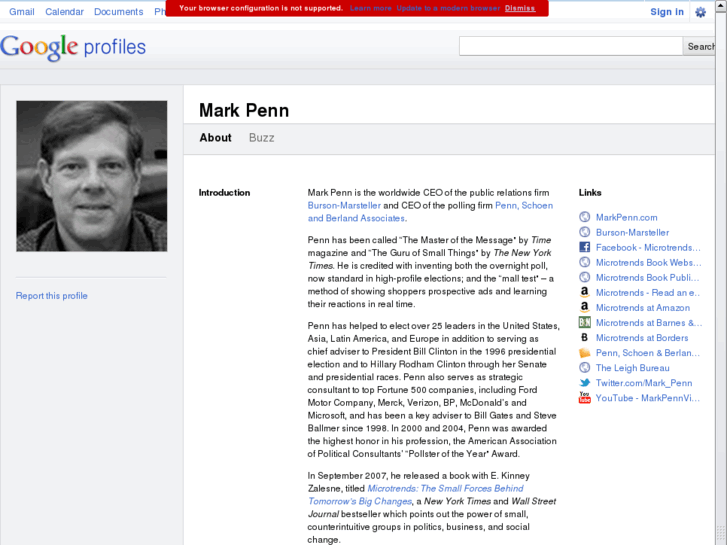
Task: Click Amazon icon beside Microtrends - Read an e..
Action: 585,292
